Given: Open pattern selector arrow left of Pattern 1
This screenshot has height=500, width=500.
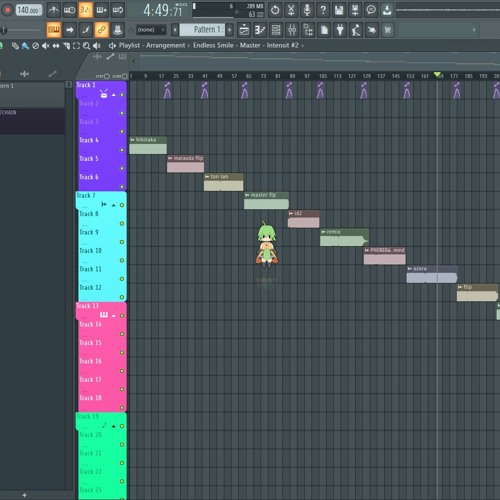Looking at the screenshot, I should 175,30.
